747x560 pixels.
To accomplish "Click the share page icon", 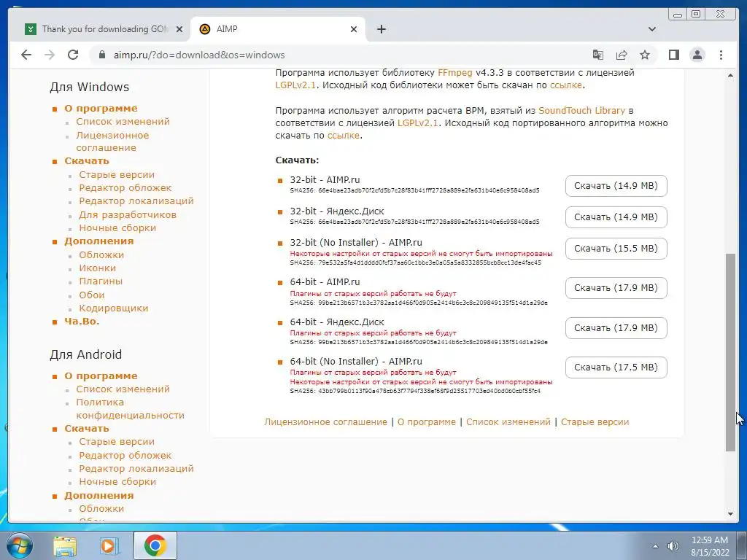I will point(622,55).
